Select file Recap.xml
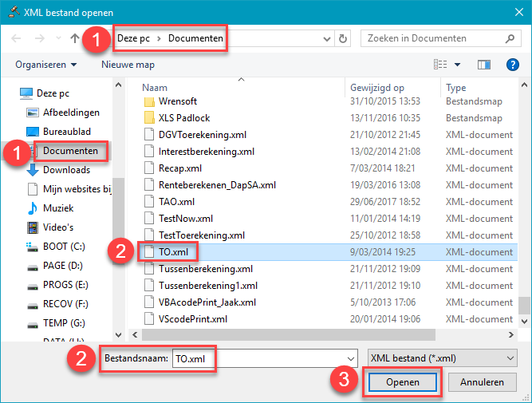Screen dimensions: 532x403 point(180,168)
